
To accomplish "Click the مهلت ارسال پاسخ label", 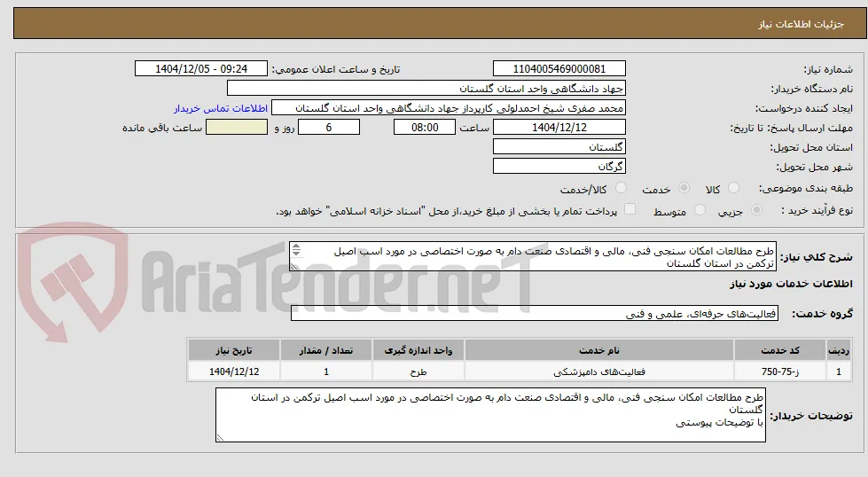I will [792, 128].
